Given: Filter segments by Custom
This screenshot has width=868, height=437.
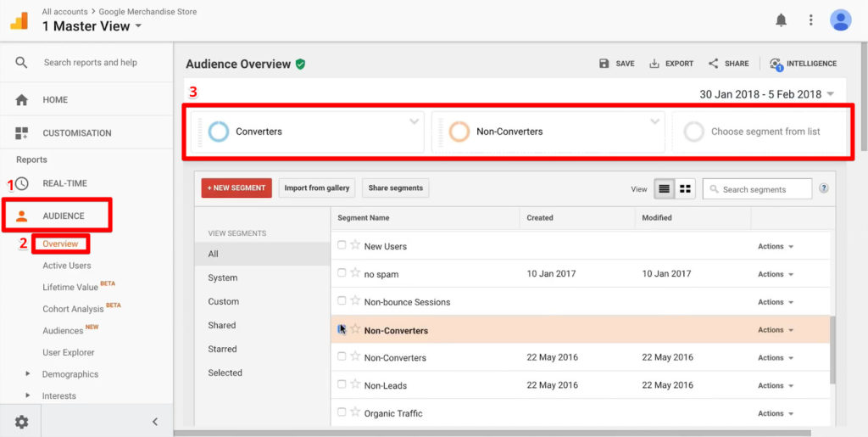Looking at the screenshot, I should coord(224,302).
